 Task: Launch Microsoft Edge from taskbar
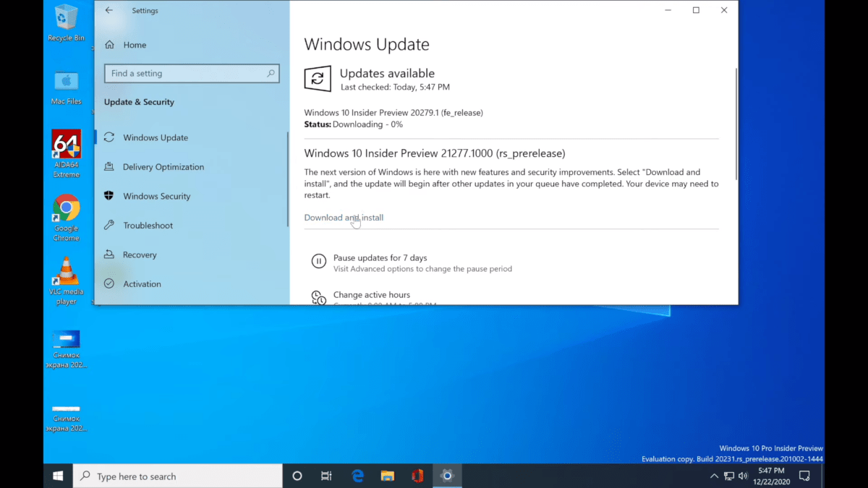click(x=357, y=476)
